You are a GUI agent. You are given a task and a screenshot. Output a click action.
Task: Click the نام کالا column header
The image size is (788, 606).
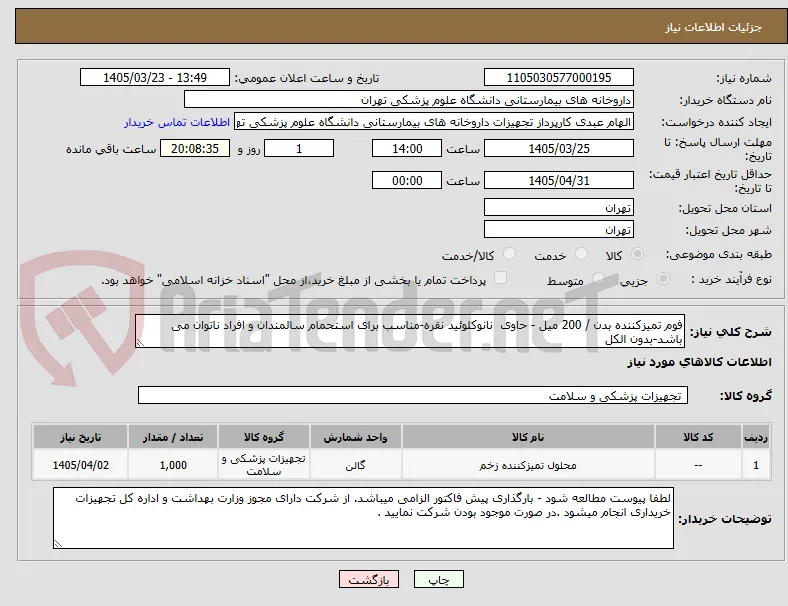(528, 437)
